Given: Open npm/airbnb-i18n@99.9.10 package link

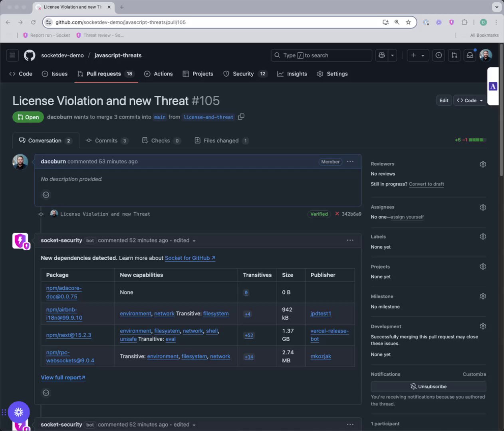Looking at the screenshot, I should click(64, 314).
